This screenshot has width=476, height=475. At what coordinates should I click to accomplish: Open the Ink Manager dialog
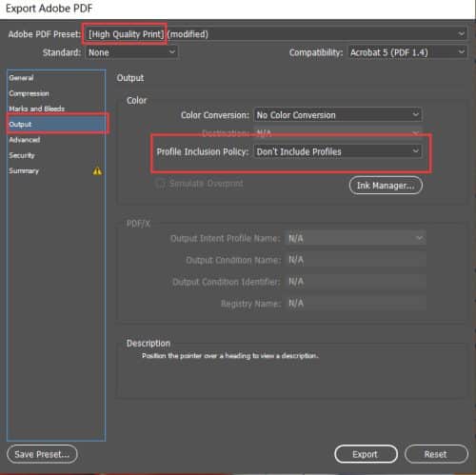click(386, 186)
